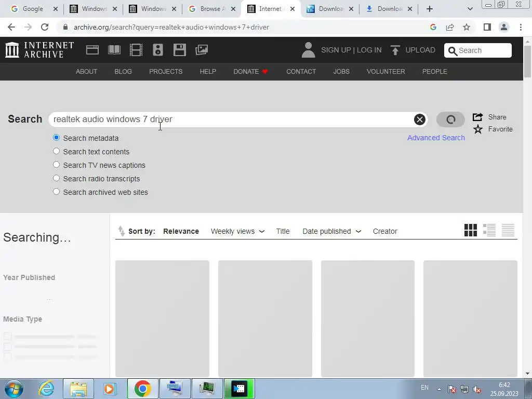Click the loading search submit button
This screenshot has height=399, width=532.
pos(450,119)
